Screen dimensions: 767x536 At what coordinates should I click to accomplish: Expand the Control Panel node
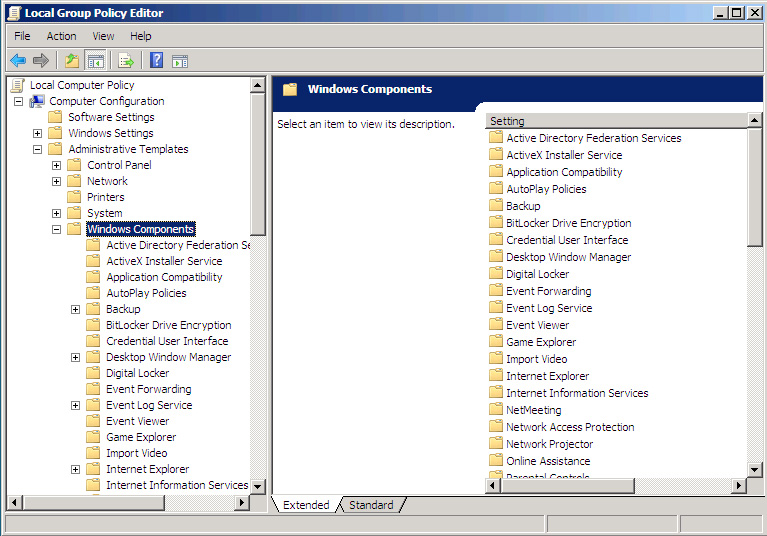[57, 165]
